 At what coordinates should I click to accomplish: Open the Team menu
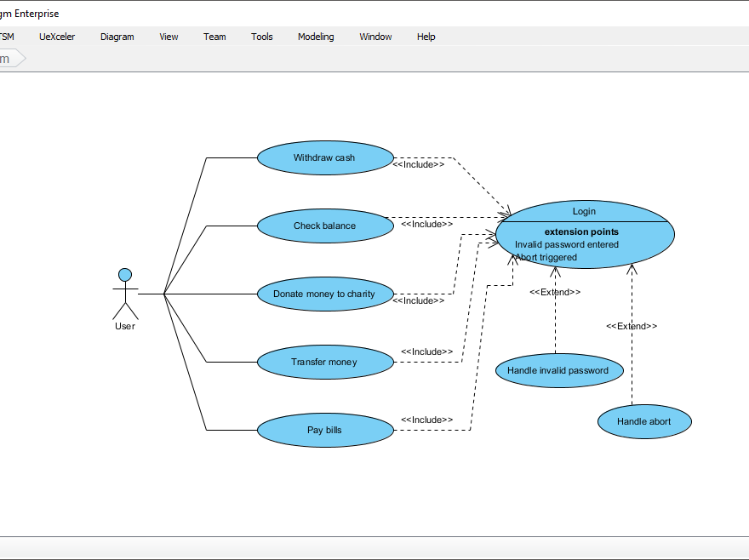pos(214,37)
